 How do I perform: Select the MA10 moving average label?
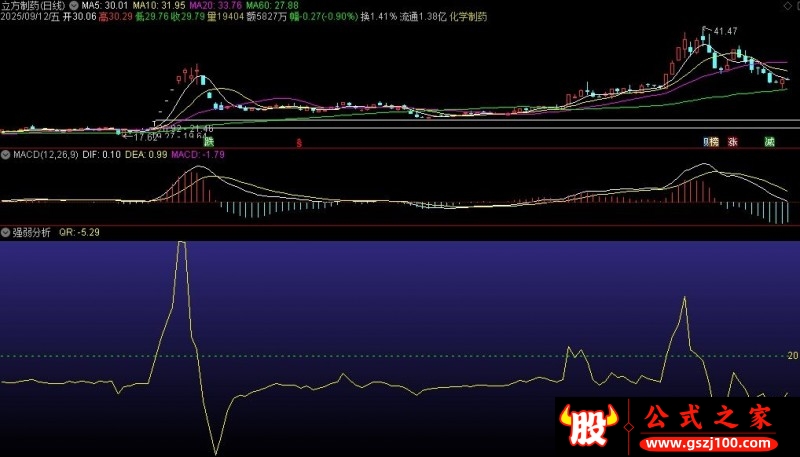(x=160, y=5)
